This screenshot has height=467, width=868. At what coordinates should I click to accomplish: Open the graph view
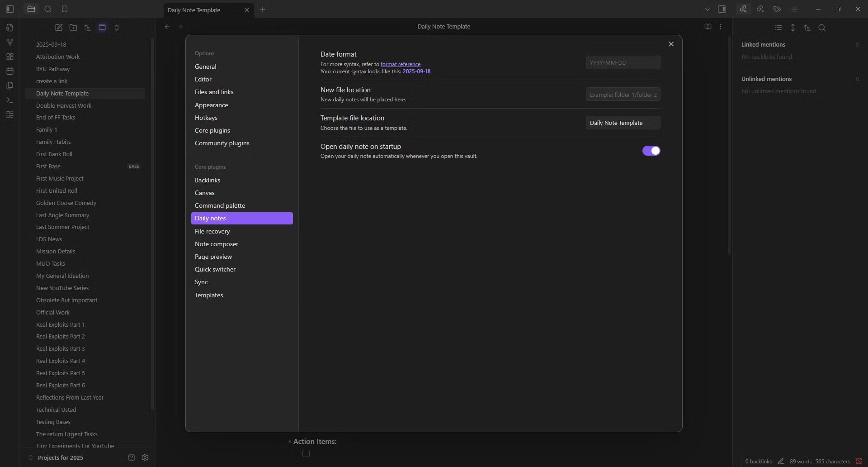(10, 42)
